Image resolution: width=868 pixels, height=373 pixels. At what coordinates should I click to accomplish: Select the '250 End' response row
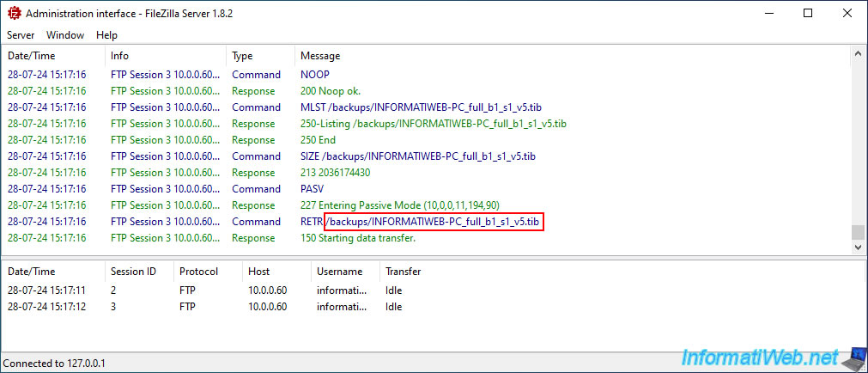coord(426,140)
